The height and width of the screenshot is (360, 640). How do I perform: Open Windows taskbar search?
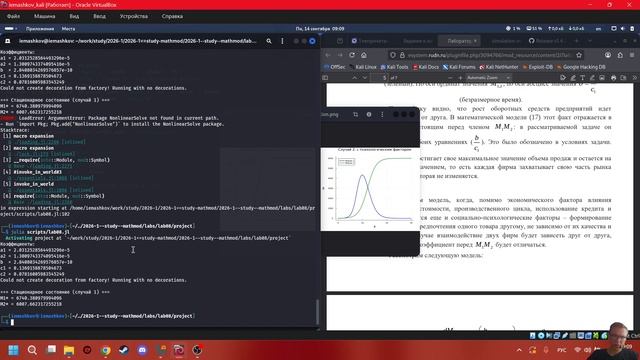32,350
